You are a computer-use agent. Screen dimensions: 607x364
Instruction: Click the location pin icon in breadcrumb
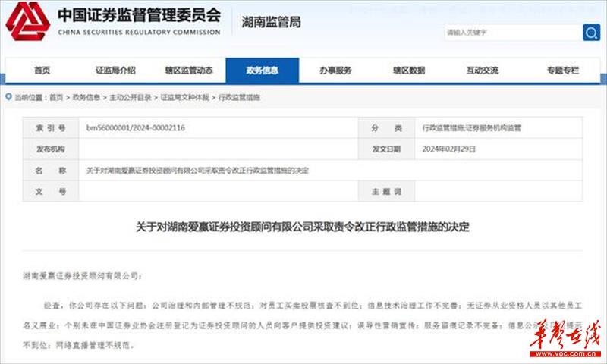pyautogui.click(x=8, y=97)
